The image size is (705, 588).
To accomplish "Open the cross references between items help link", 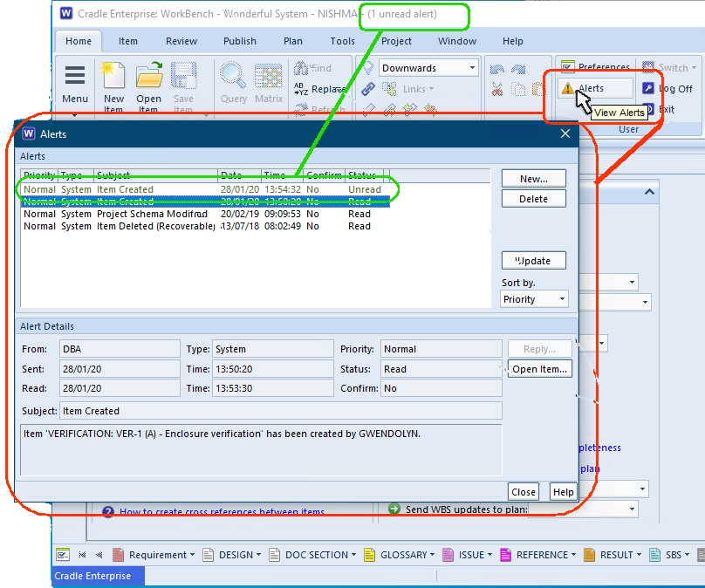I will pyautogui.click(x=222, y=511).
